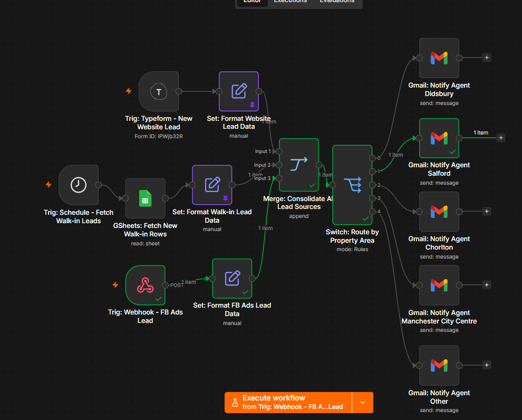The image size is (522, 420).
Task: Add node after Gmail Notify Agent Other
Action: 487,365
